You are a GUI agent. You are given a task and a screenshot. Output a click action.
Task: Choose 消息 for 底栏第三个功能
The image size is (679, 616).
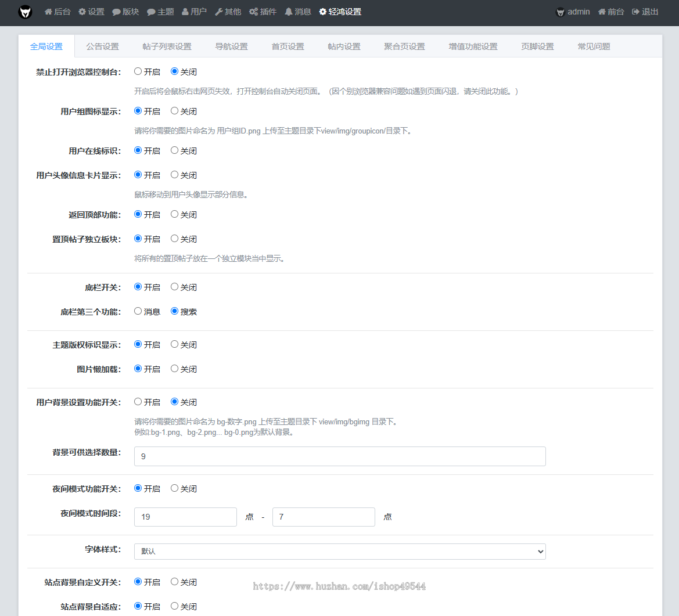pos(138,311)
